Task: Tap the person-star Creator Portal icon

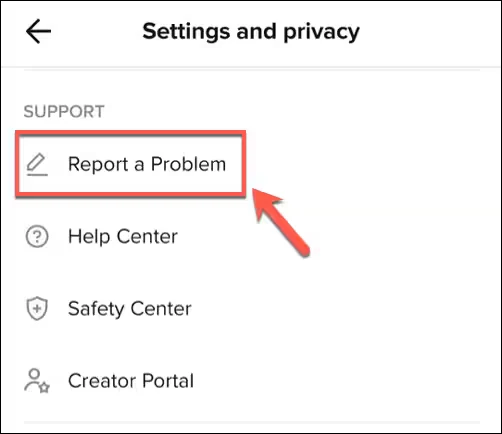Action: 37,381
